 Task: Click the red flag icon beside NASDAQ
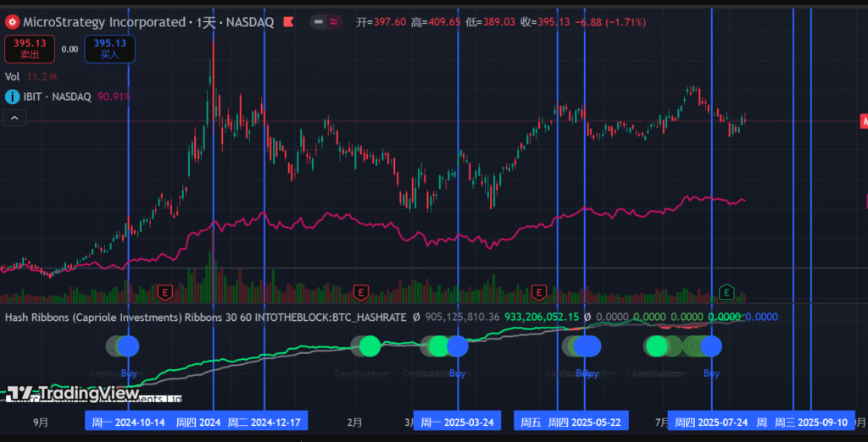(288, 22)
